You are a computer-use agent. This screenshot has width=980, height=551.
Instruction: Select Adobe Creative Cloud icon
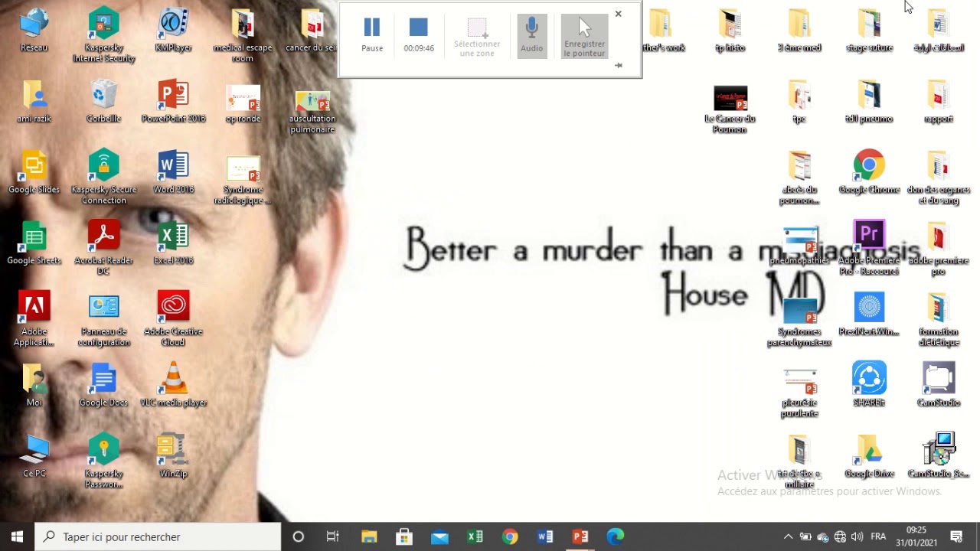(x=173, y=318)
